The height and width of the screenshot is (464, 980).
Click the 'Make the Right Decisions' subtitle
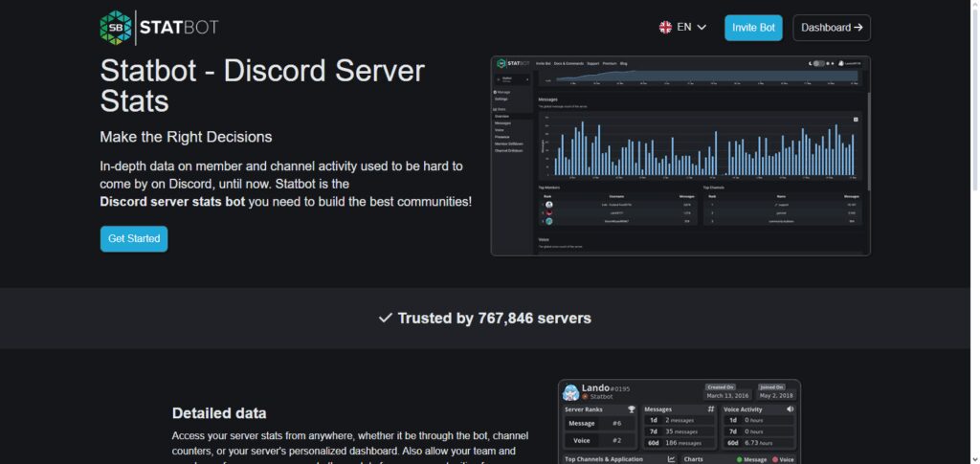click(x=186, y=137)
